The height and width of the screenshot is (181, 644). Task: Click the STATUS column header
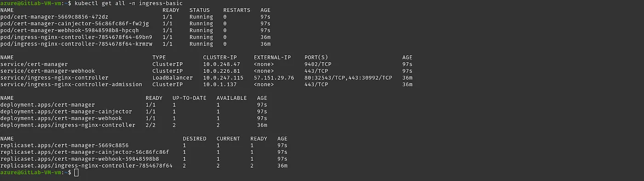pos(200,10)
